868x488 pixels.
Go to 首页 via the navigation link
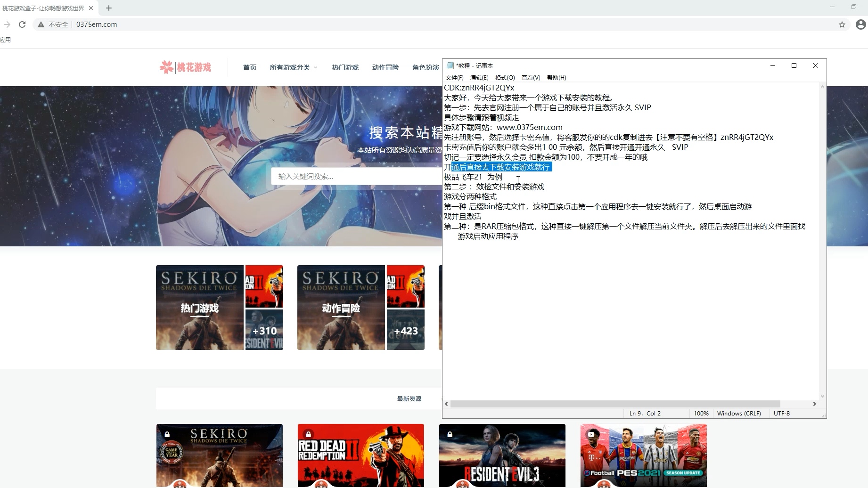[x=249, y=67]
